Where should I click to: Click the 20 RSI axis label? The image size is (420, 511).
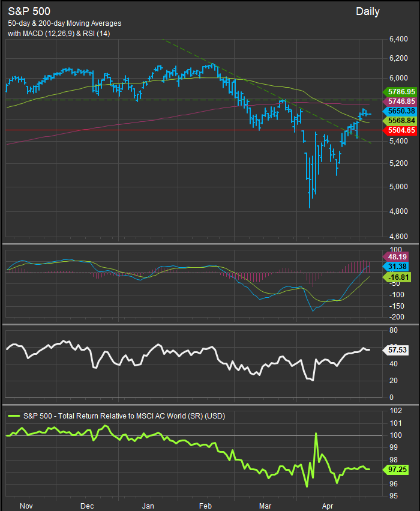click(394, 380)
